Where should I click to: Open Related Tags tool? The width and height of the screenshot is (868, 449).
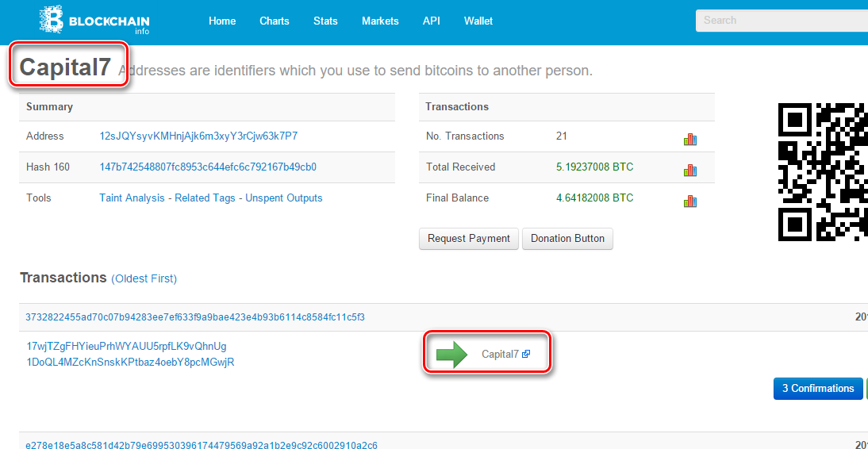coord(205,198)
